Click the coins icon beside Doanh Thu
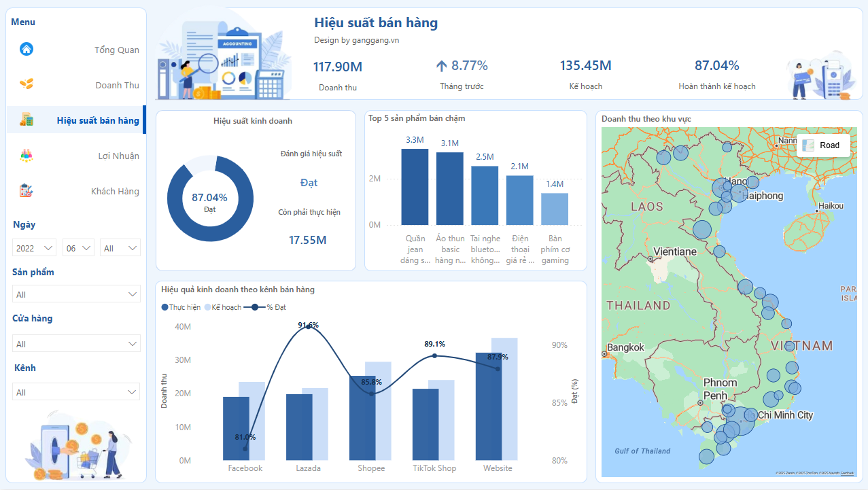Viewport: 868px width, 490px height. [27, 84]
